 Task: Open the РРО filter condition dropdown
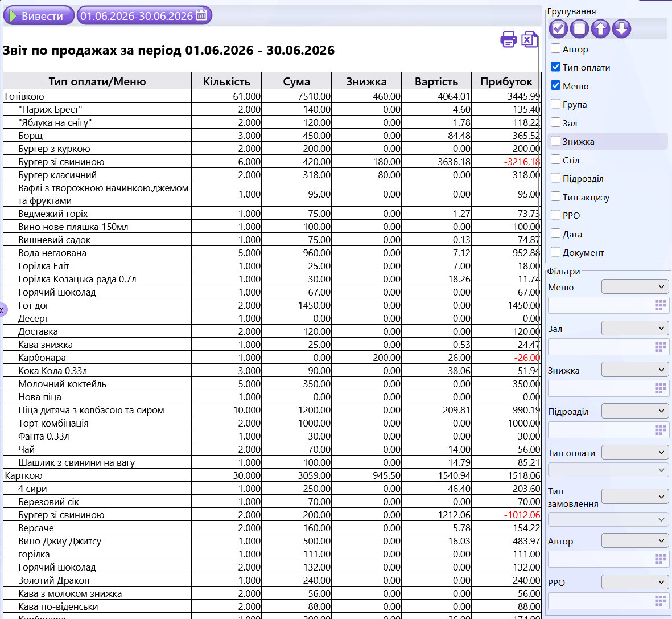[x=634, y=582]
